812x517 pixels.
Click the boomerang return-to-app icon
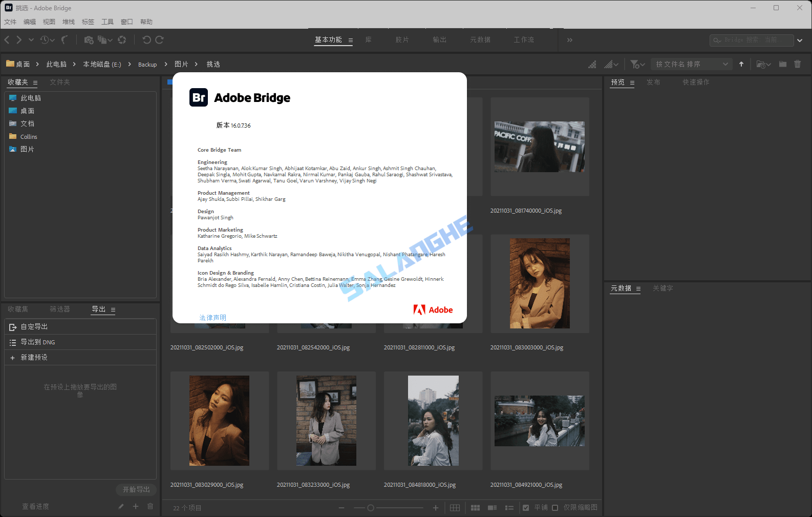click(65, 40)
